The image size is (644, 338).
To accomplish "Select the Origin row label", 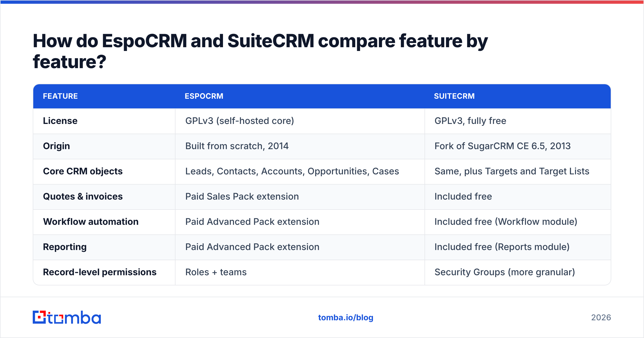I will point(57,146).
